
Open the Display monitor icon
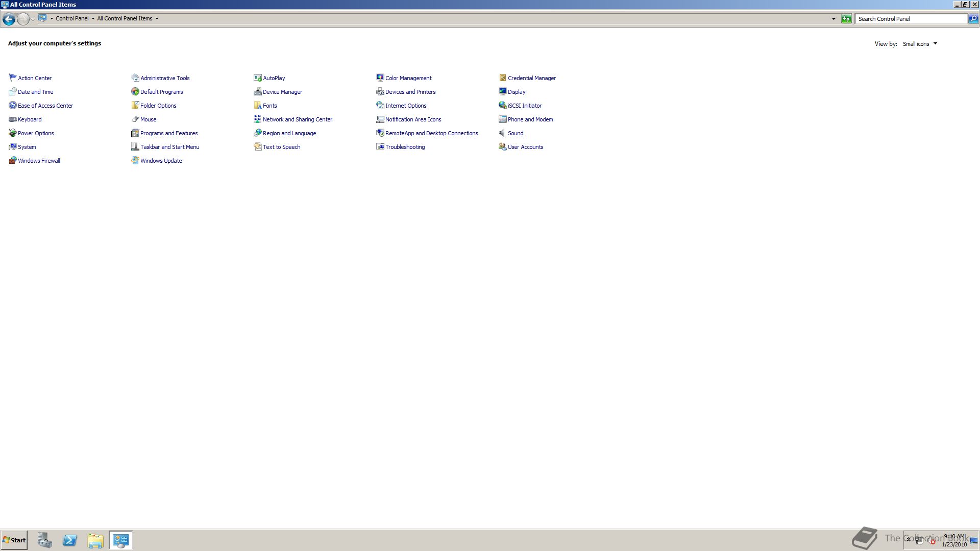pos(503,91)
